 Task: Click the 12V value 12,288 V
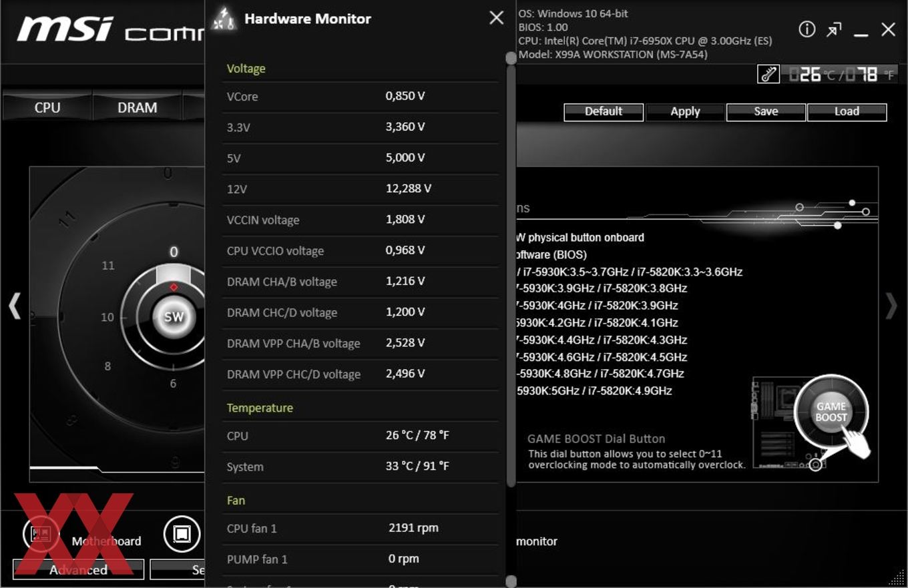(408, 188)
